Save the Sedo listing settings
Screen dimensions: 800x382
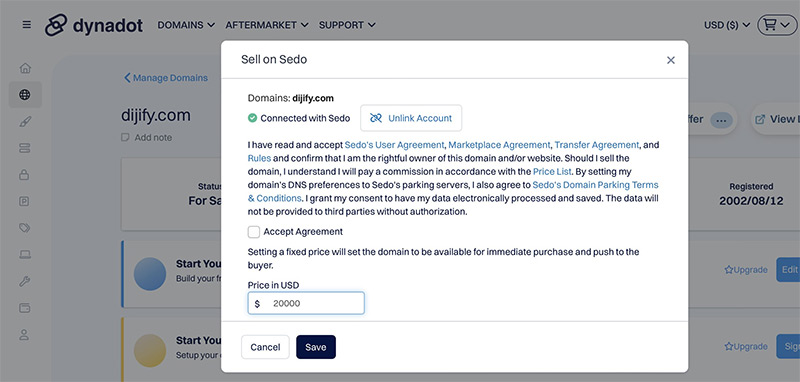pyautogui.click(x=316, y=347)
